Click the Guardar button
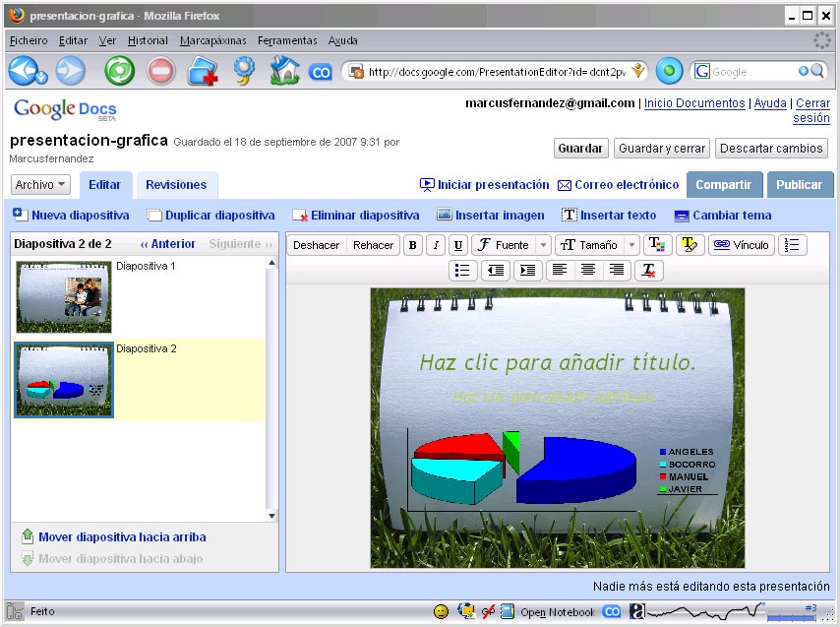840x627 pixels. [x=580, y=149]
